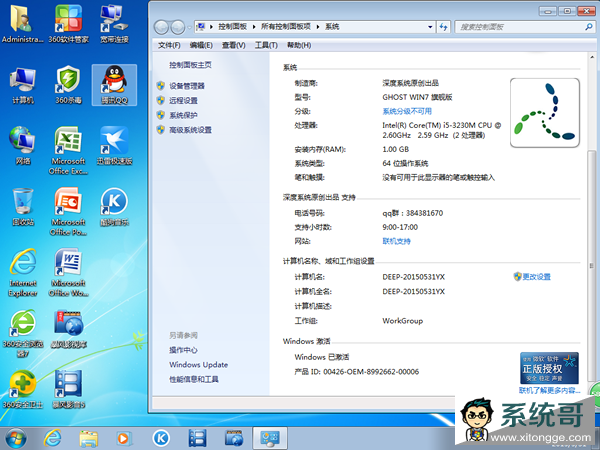Open 系统保护 in the sidebar
This screenshot has width=600, height=450.
coord(183,115)
